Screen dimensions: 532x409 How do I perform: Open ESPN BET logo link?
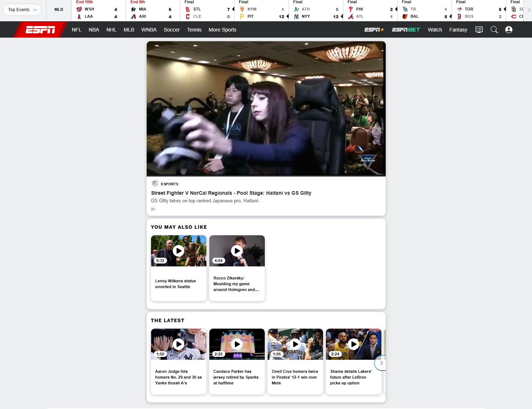point(406,30)
